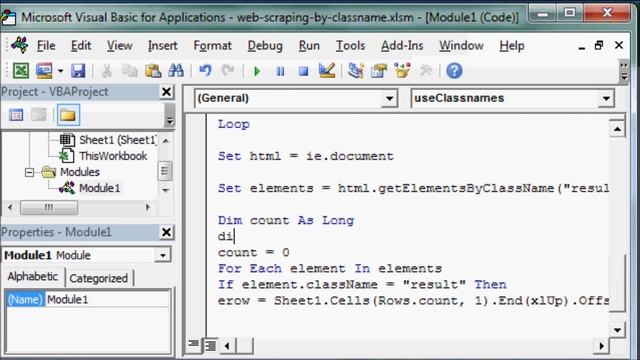This screenshot has height=360, width=640.
Task: Open the Debug menu
Action: pyautogui.click(x=265, y=46)
